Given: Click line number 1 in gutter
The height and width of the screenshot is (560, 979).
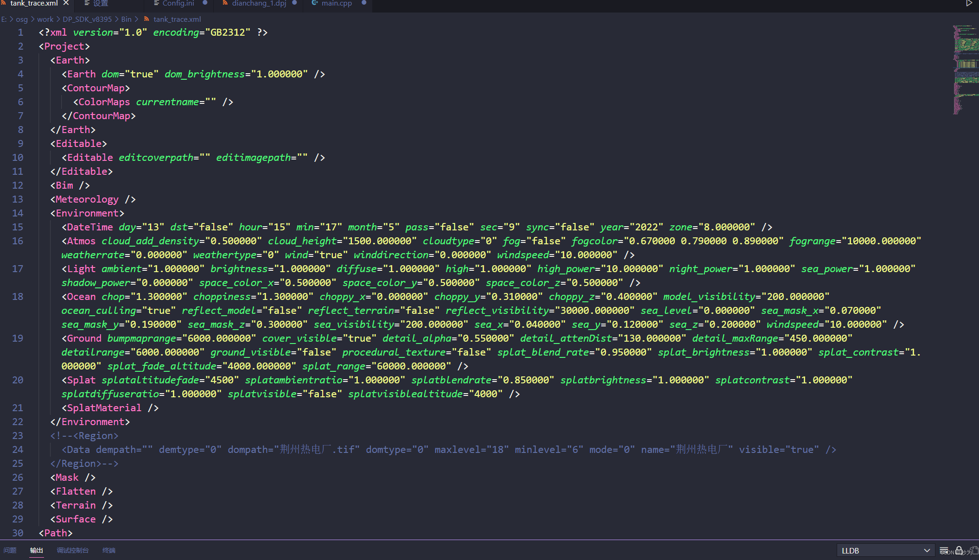Looking at the screenshot, I should pos(20,32).
